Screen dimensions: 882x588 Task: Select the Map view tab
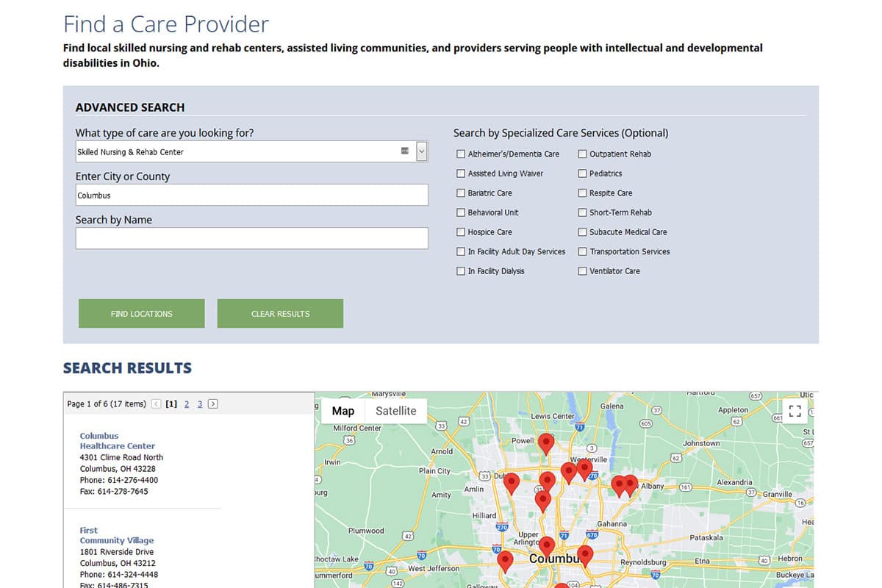343,411
